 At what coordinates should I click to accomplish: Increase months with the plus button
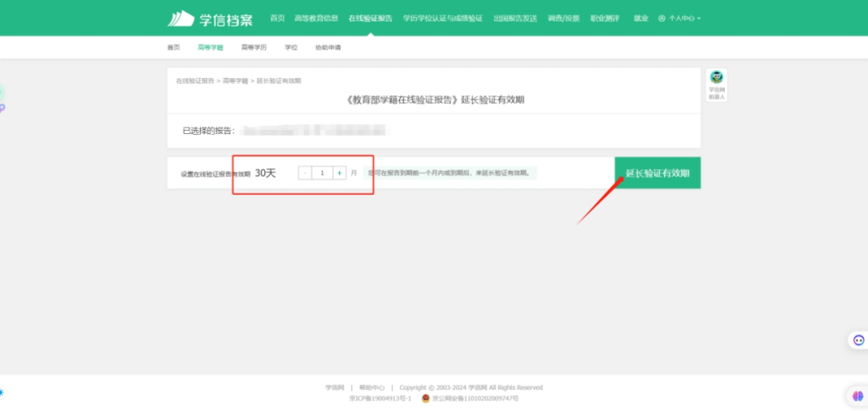tap(339, 173)
